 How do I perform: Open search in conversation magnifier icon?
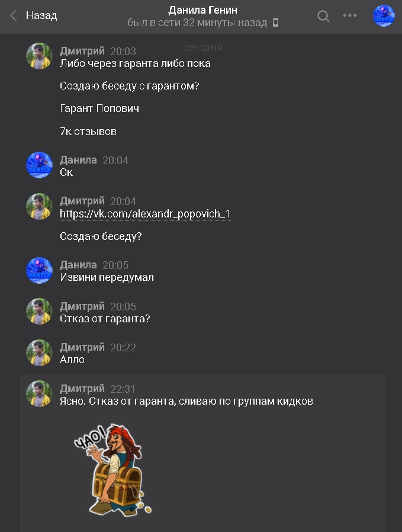coord(323,15)
